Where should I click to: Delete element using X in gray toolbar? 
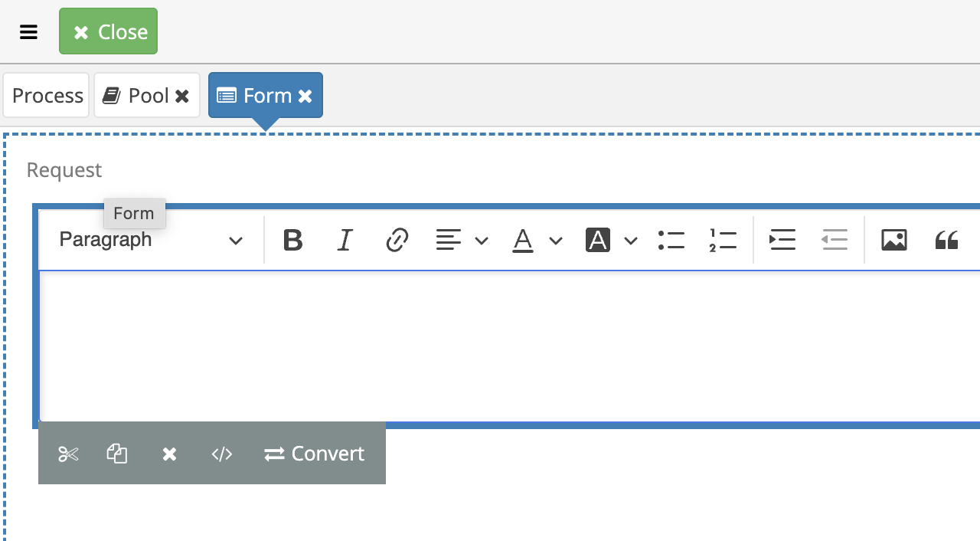pos(169,454)
